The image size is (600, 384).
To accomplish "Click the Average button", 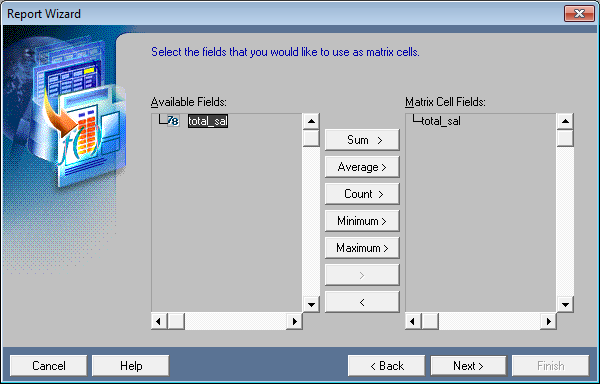I will pyautogui.click(x=362, y=167).
